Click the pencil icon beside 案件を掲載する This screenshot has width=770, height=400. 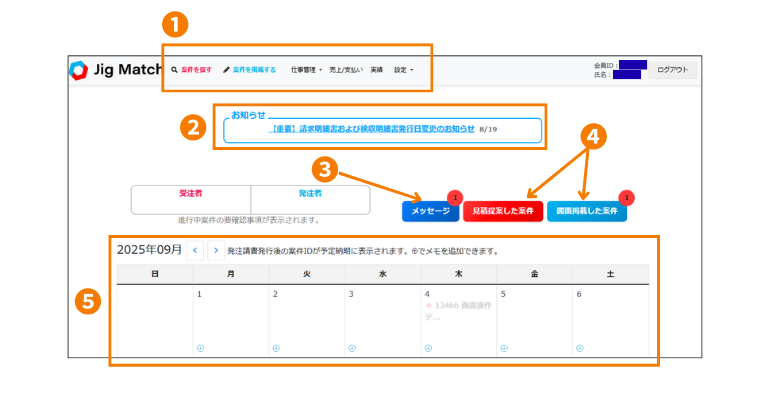tap(226, 71)
